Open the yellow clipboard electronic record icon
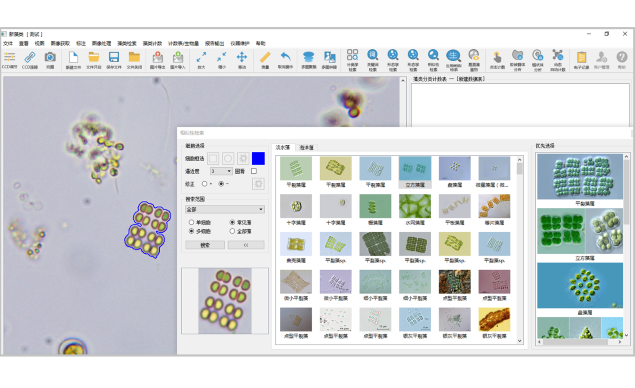 [582, 57]
